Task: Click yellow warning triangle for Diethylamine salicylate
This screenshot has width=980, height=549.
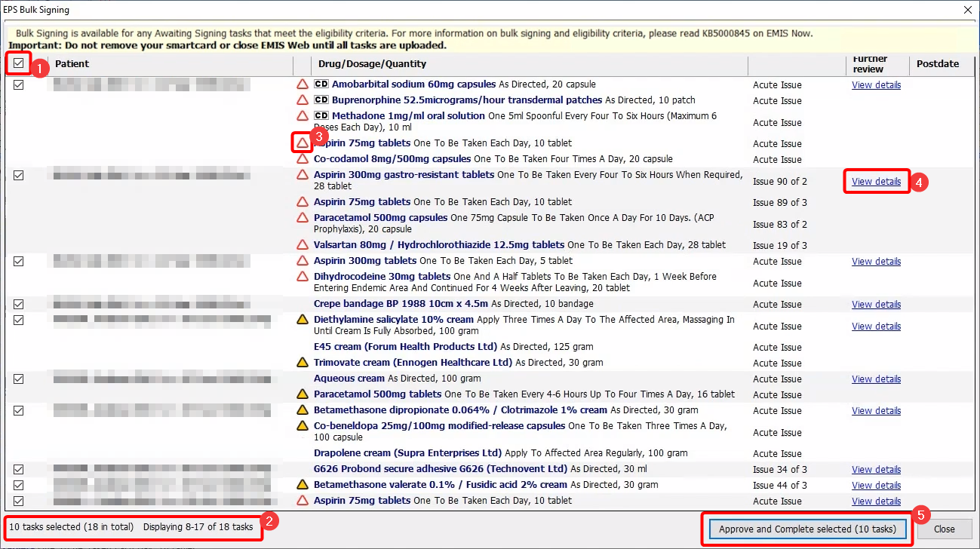Action: coord(303,320)
